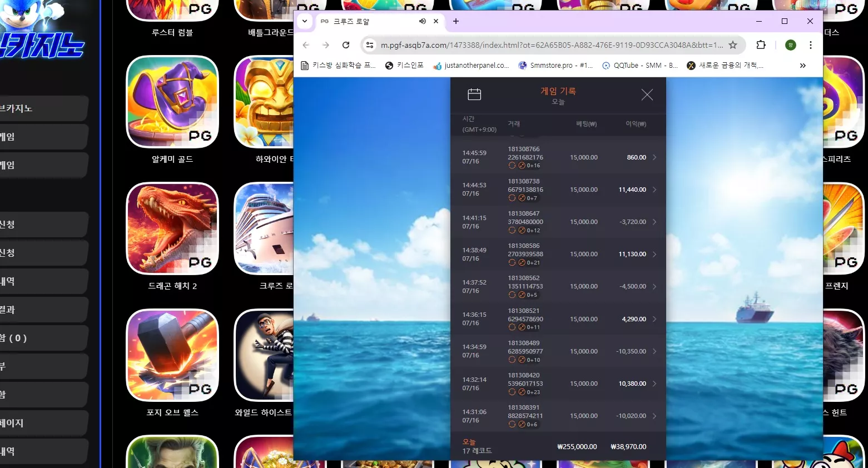Click transaction ID 181308647
The width and height of the screenshot is (868, 468).
pos(524,213)
